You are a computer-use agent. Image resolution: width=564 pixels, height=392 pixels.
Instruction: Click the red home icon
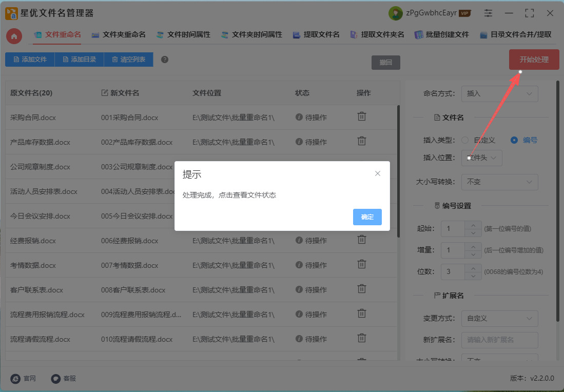(x=14, y=36)
